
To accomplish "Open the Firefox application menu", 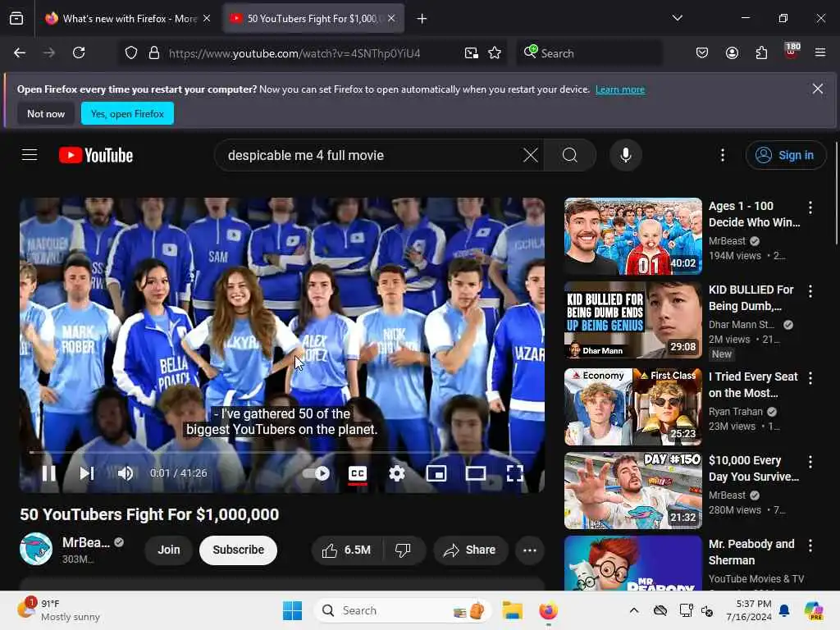I will point(820,52).
